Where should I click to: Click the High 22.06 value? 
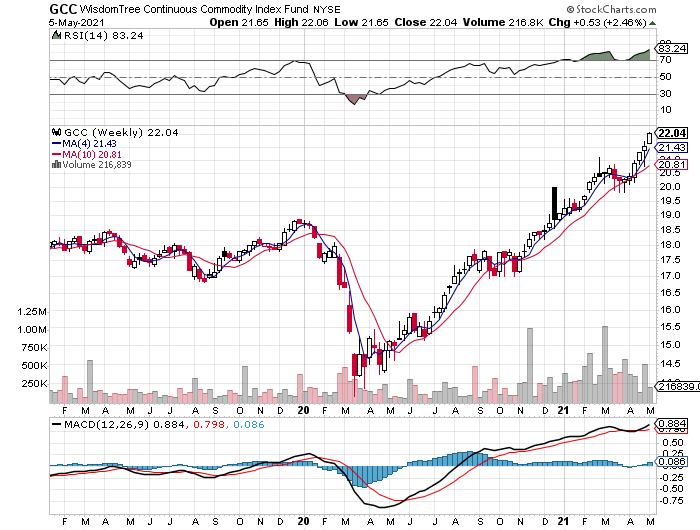[301, 22]
